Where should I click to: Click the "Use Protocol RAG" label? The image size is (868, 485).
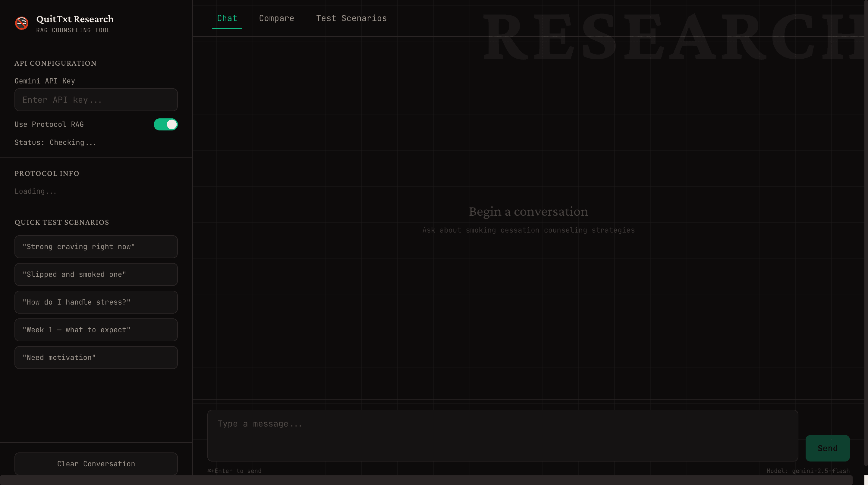point(49,124)
